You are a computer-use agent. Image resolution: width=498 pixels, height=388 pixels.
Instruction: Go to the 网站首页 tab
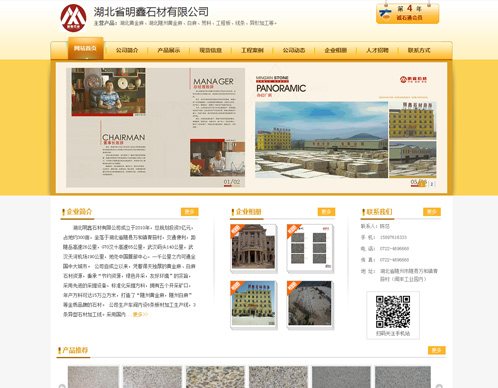86,49
